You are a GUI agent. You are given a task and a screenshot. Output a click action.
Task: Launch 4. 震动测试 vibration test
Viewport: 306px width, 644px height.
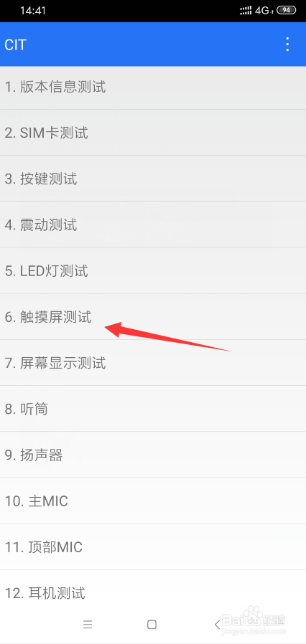153,224
